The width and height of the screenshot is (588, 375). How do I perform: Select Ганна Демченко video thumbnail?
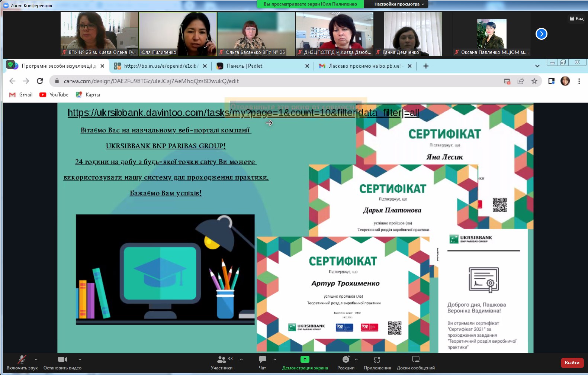(413, 34)
